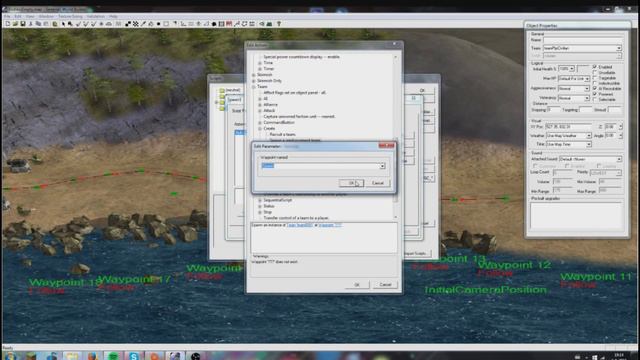The width and height of the screenshot is (640, 360).
Task: Open the Edit menu
Action: pos(18,16)
